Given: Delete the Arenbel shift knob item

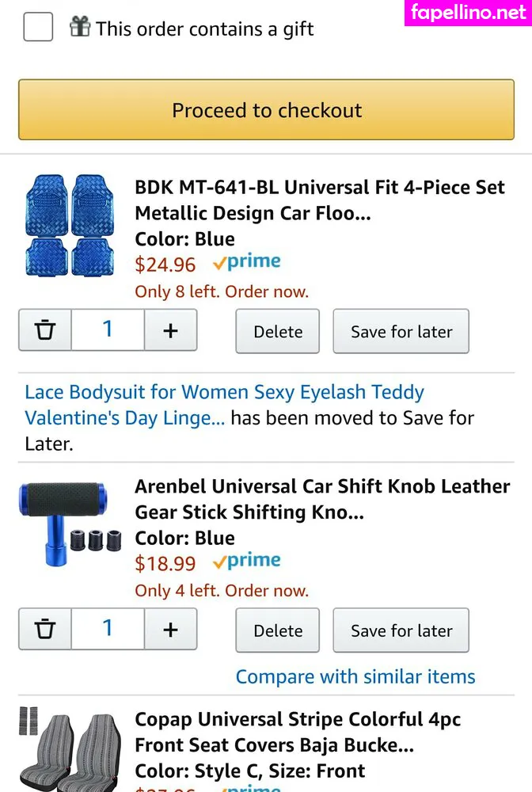Looking at the screenshot, I should (278, 630).
